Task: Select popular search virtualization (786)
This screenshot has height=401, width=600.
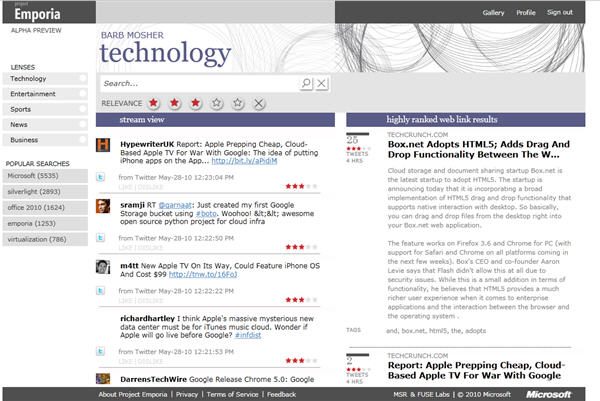Action: 45,239
